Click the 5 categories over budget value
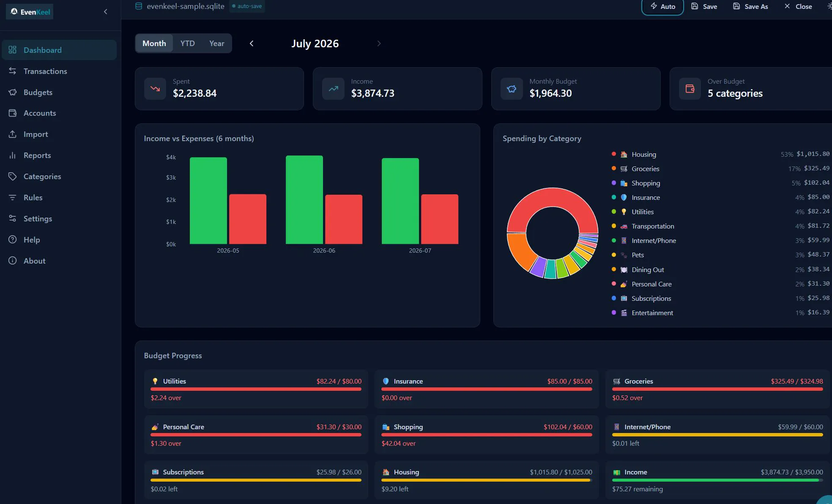 pyautogui.click(x=735, y=93)
